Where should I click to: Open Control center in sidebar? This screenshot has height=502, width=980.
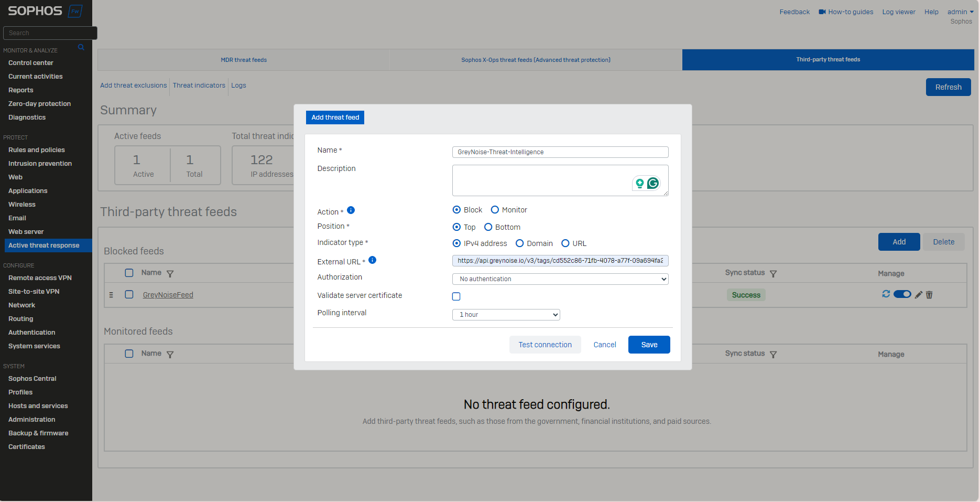coord(31,63)
